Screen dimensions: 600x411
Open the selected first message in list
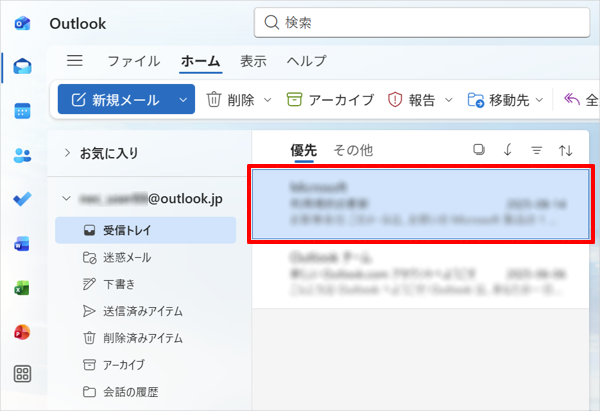[421, 204]
